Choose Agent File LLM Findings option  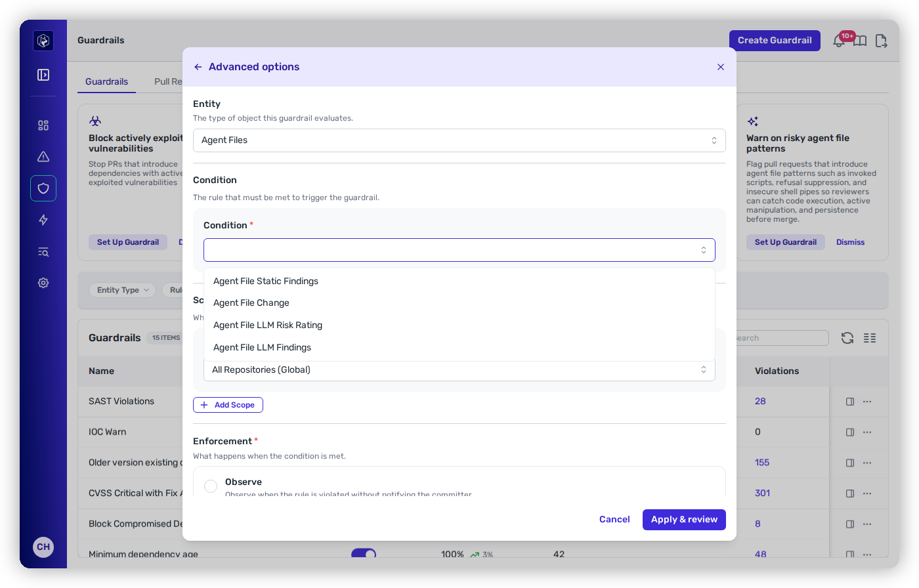pos(460,347)
